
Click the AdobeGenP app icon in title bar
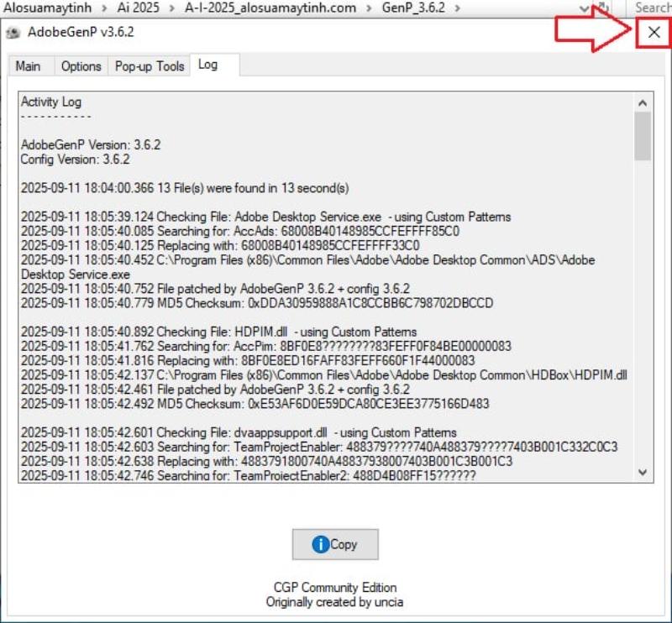[x=13, y=33]
